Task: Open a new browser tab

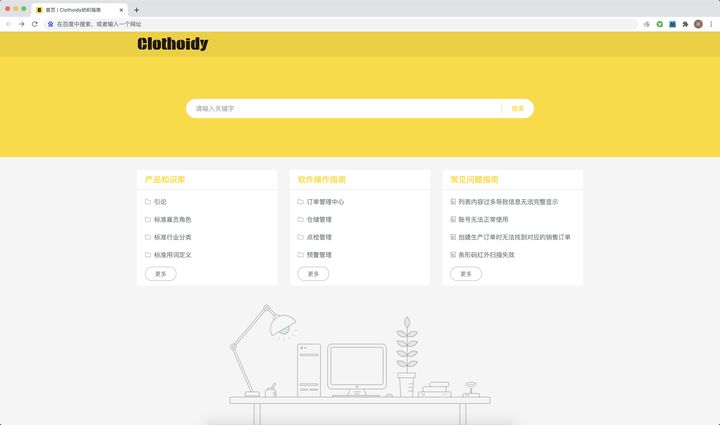Action: 136,10
